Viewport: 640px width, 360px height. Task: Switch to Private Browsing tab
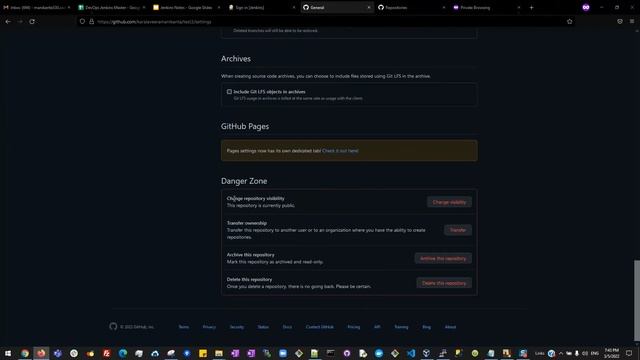486,7
